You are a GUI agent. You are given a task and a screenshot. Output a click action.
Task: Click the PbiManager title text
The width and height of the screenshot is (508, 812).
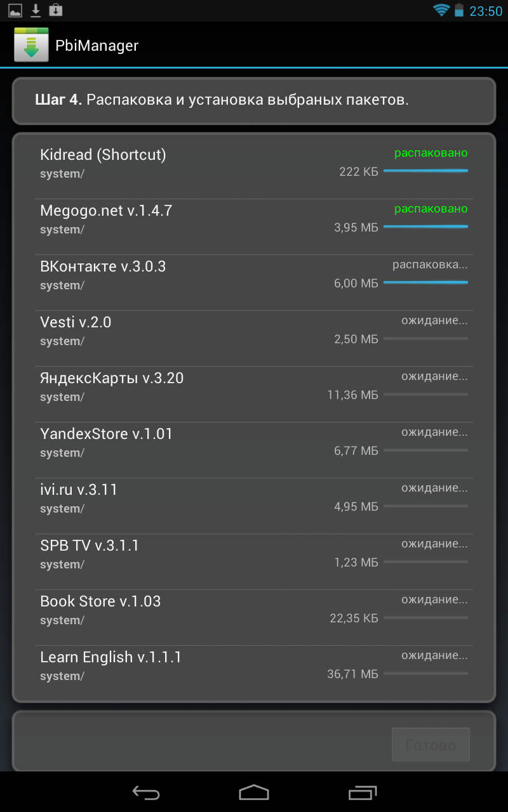click(x=97, y=46)
